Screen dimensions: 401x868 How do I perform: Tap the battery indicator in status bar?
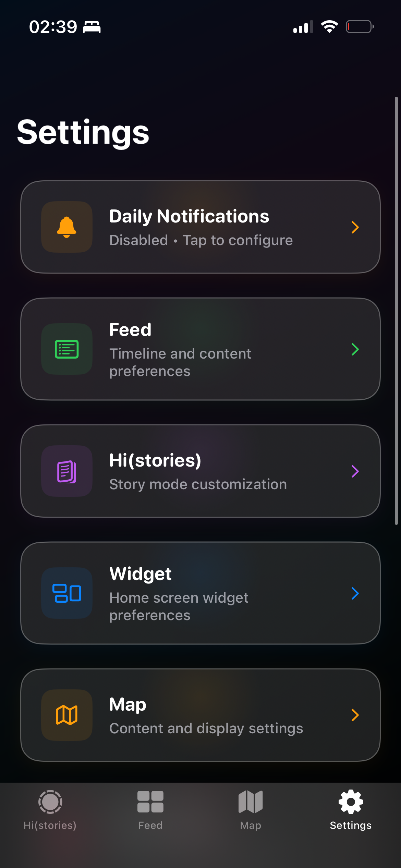point(360,27)
